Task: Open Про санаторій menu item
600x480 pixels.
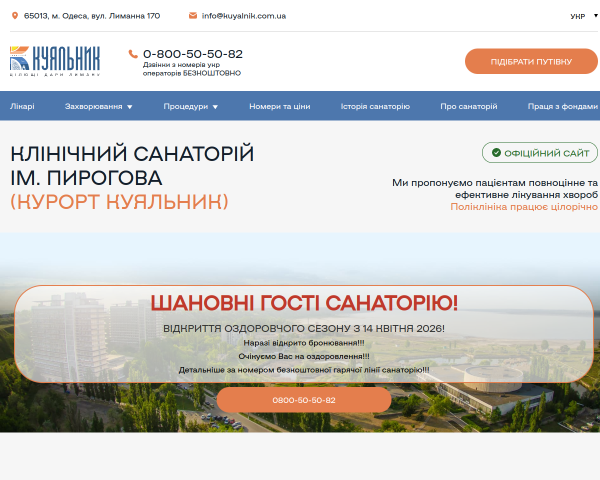Action: pos(469,106)
